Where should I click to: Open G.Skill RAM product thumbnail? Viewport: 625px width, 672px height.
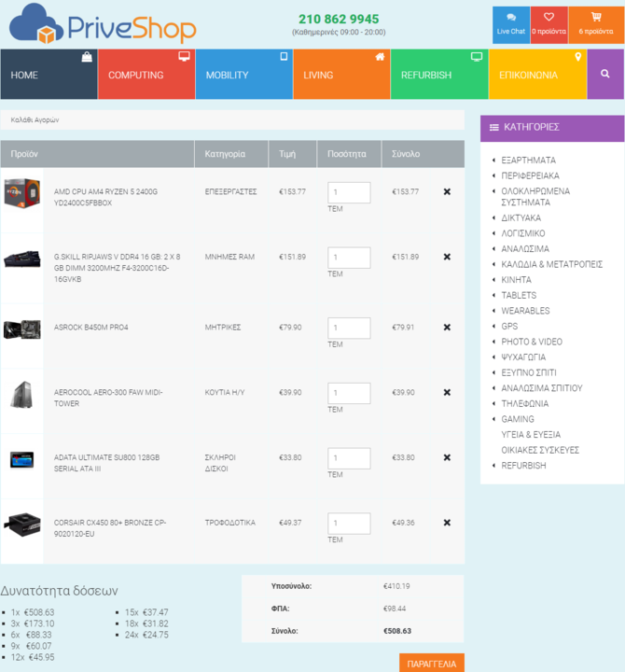(22, 259)
